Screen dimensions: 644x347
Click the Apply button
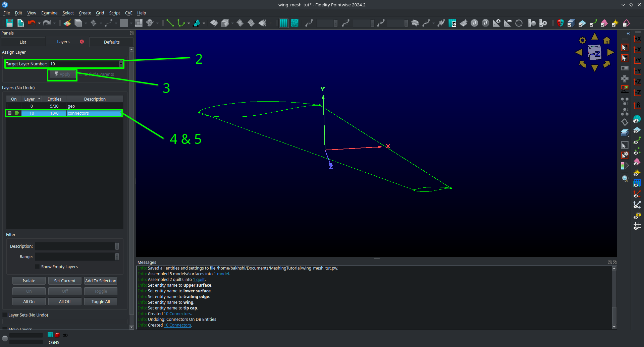tap(62, 74)
